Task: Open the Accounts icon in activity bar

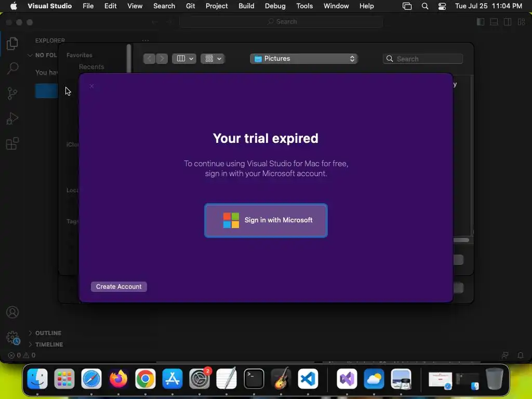Action: pyautogui.click(x=12, y=312)
